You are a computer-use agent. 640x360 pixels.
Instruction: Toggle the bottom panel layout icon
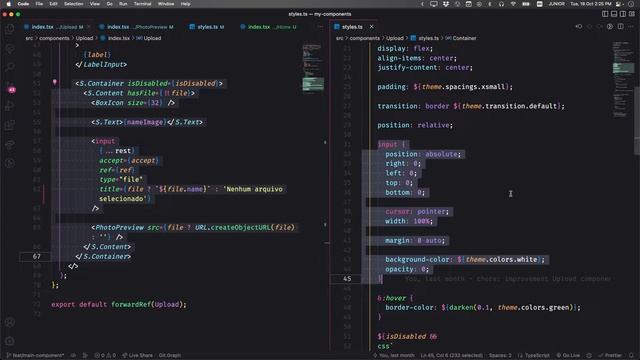click(x=614, y=14)
